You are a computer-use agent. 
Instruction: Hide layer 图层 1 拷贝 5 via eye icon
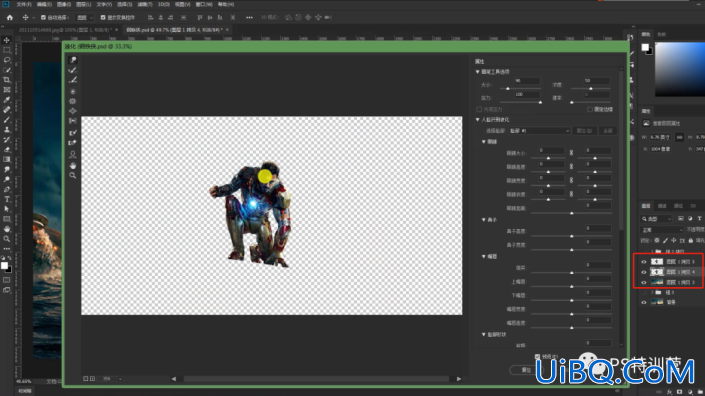tap(643, 262)
